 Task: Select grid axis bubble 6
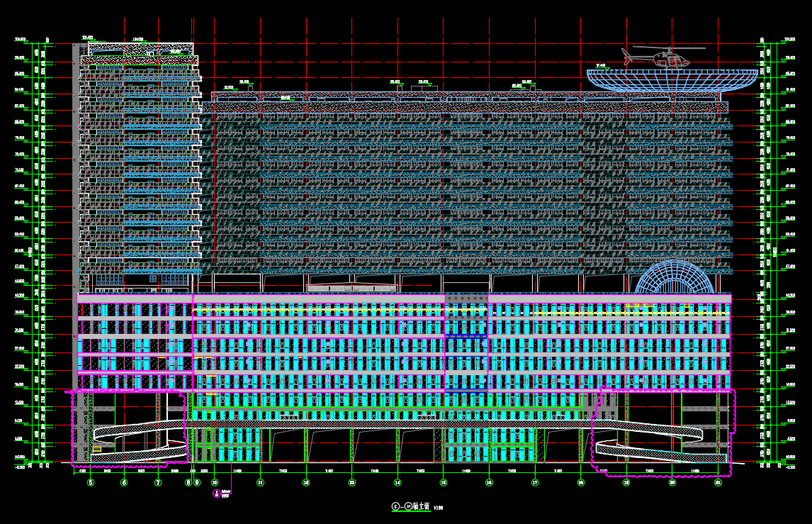tap(124, 483)
